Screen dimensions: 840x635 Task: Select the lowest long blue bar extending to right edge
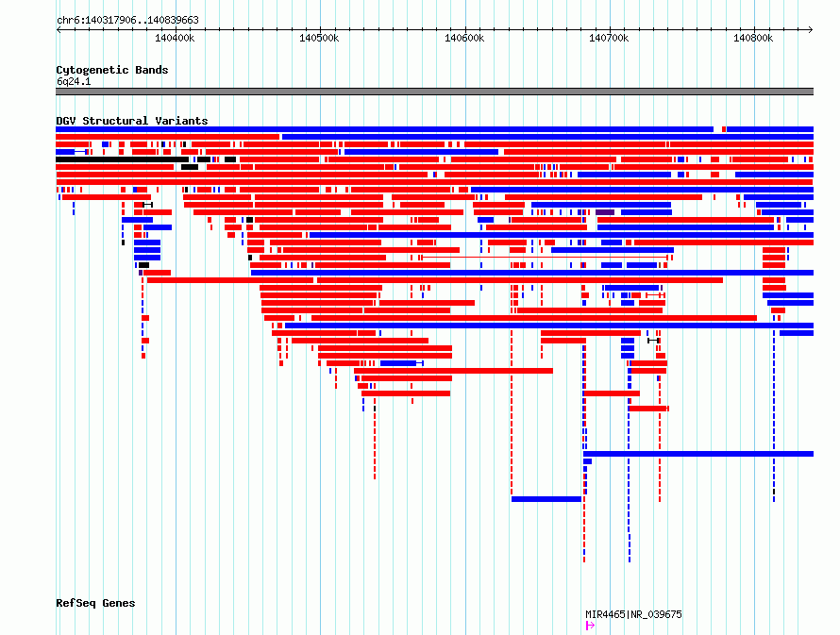(698, 454)
